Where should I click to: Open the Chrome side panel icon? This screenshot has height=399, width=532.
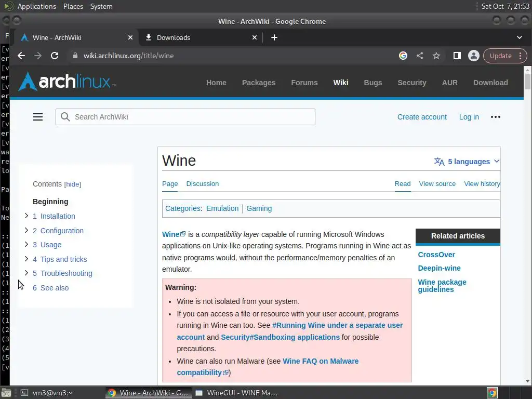point(457,56)
